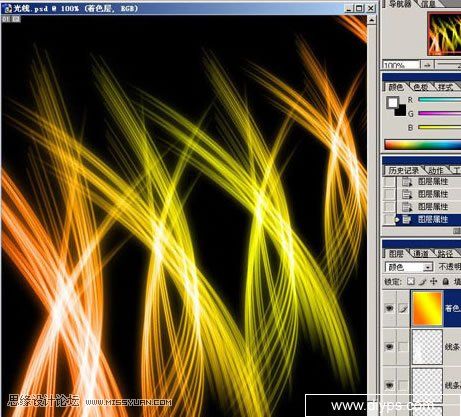Click the first 图层属性 history state icon
Screen dimensions: 461x417
[407, 182]
